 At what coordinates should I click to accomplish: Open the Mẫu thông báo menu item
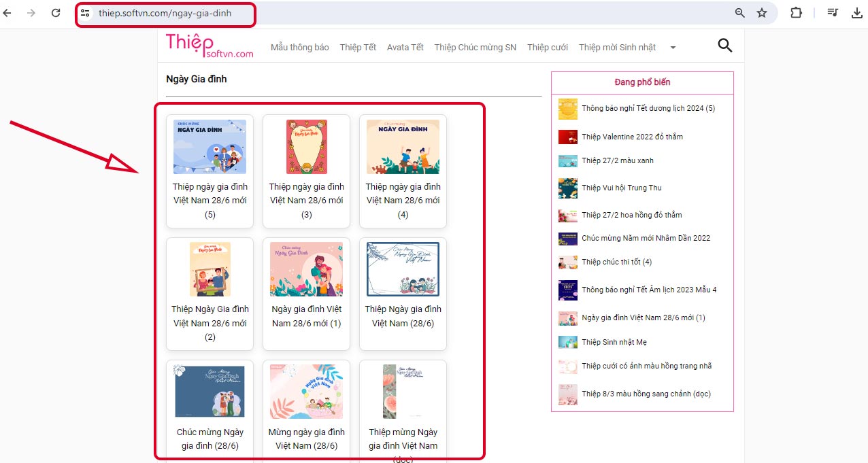[299, 48]
